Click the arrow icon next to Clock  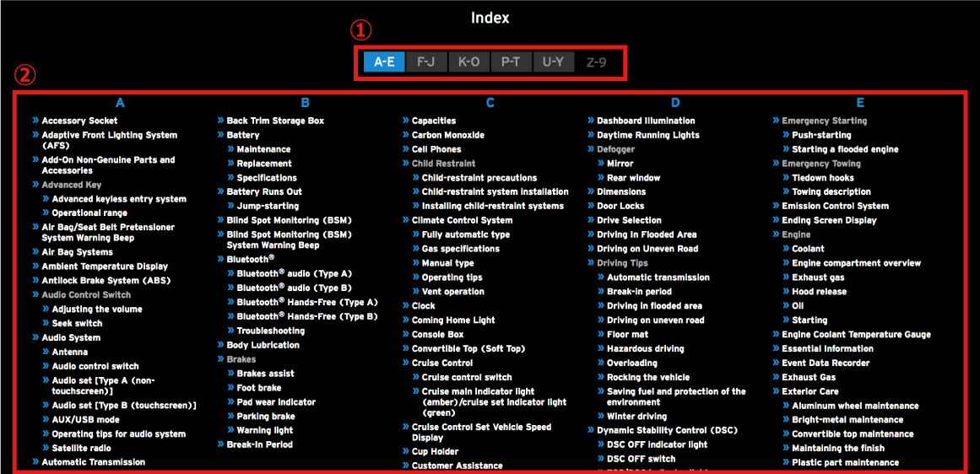(x=405, y=306)
